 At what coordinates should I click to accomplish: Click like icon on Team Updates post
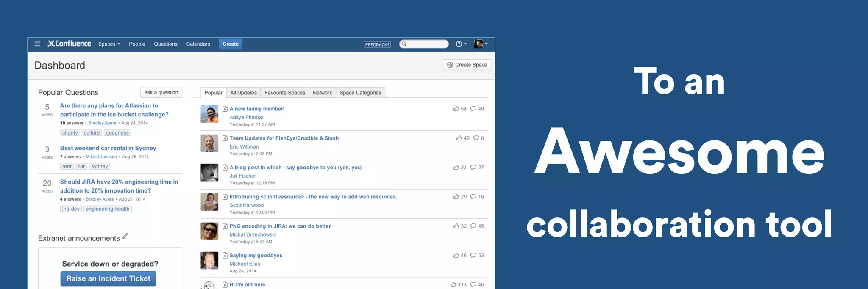pos(459,138)
